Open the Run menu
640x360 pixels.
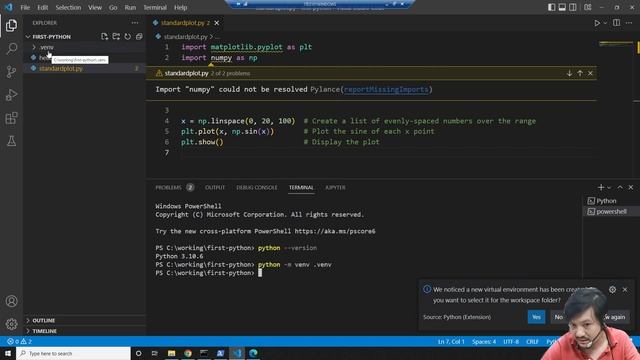[x=130, y=7]
